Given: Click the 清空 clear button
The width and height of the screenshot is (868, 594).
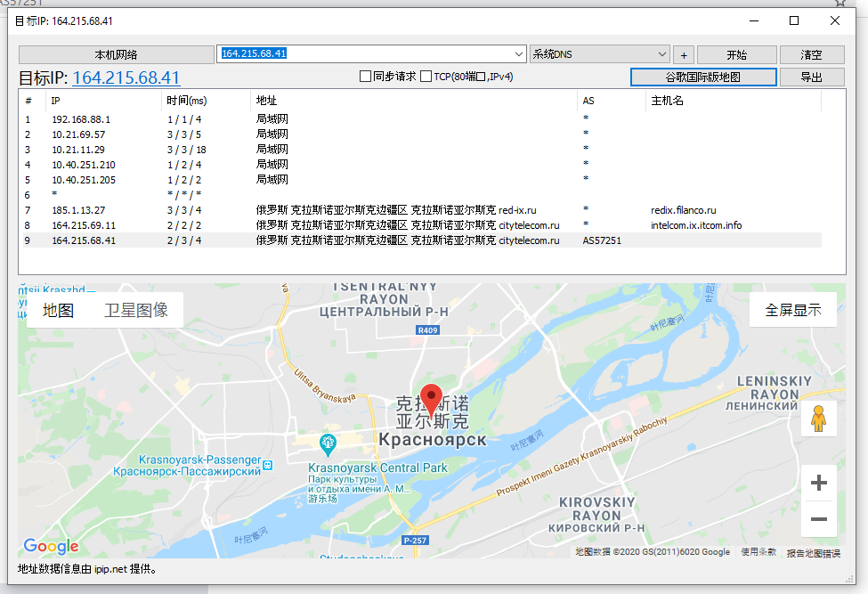Looking at the screenshot, I should (812, 55).
